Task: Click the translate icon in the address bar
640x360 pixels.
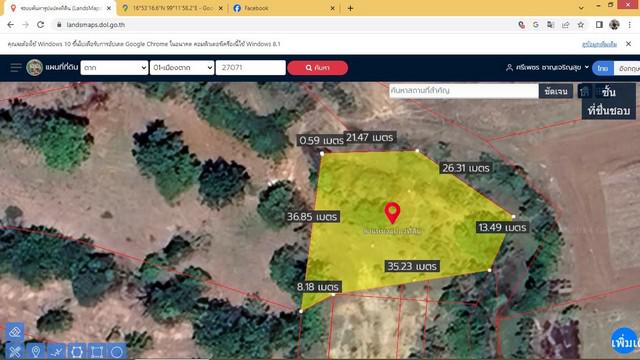Action: click(x=551, y=25)
